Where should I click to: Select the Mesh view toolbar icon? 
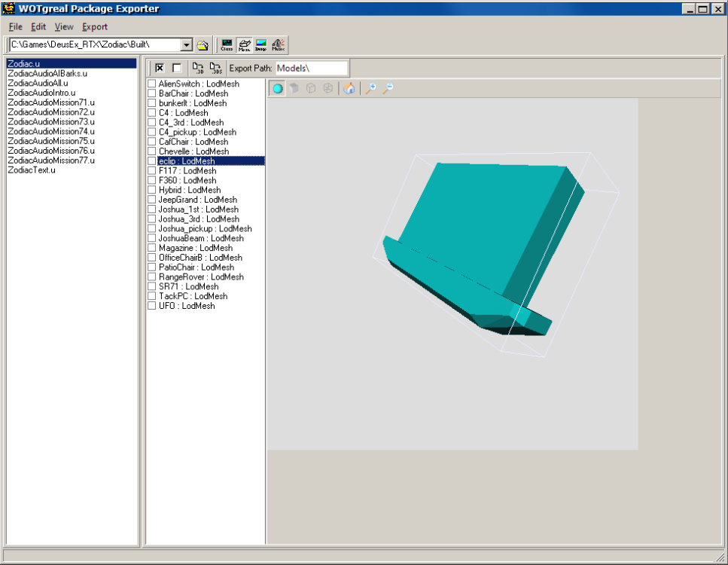[x=244, y=45]
